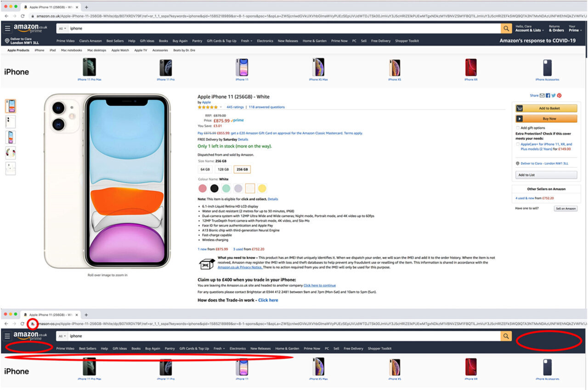
Task: Tick the AppleCare+ cover checkbox
Action: (x=518, y=144)
